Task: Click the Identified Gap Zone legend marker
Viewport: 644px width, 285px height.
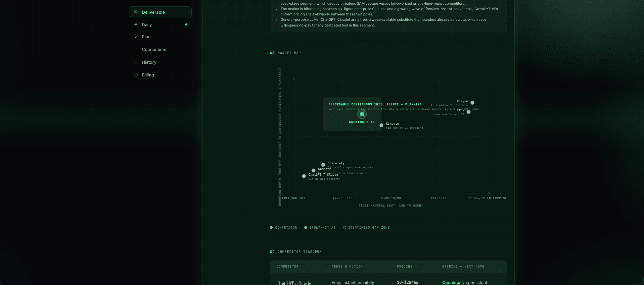Action: 344,228
